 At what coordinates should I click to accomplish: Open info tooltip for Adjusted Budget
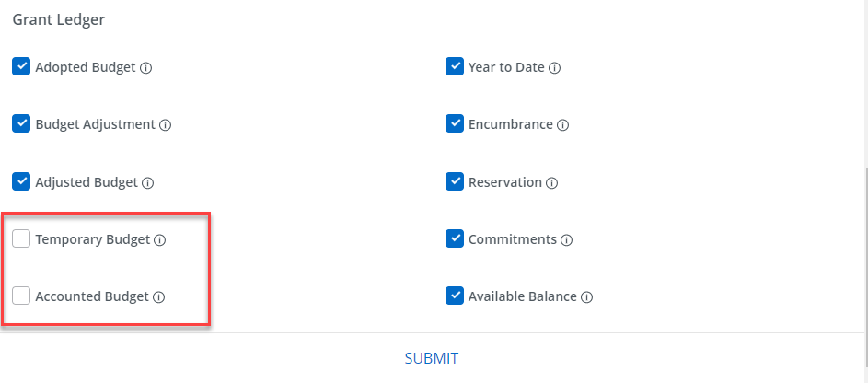[148, 182]
